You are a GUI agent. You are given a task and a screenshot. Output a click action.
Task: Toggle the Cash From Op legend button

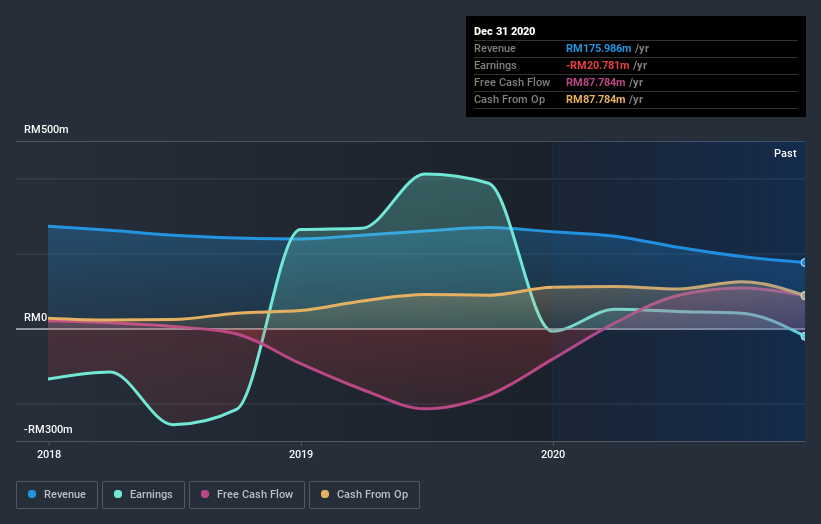coord(364,495)
